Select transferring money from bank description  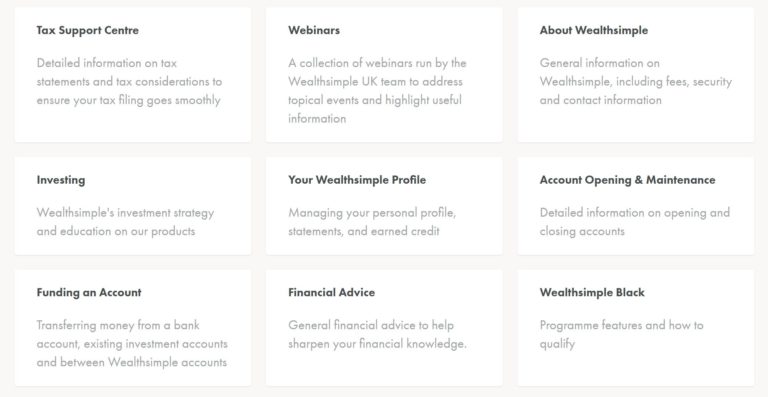(132, 344)
